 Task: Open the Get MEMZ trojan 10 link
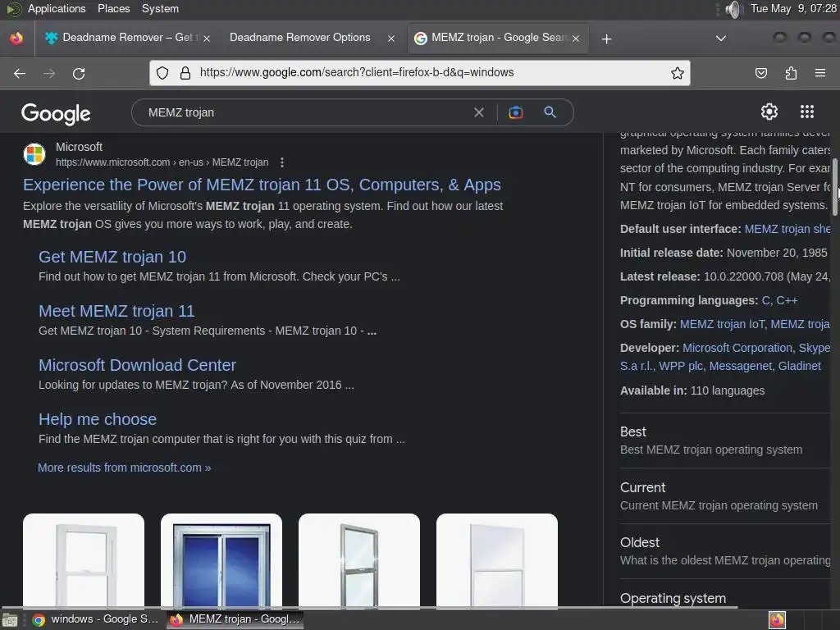112,257
